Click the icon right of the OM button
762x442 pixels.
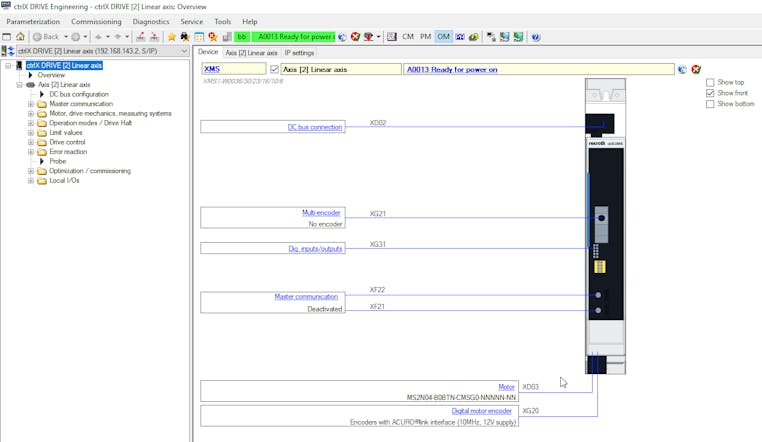pos(460,36)
